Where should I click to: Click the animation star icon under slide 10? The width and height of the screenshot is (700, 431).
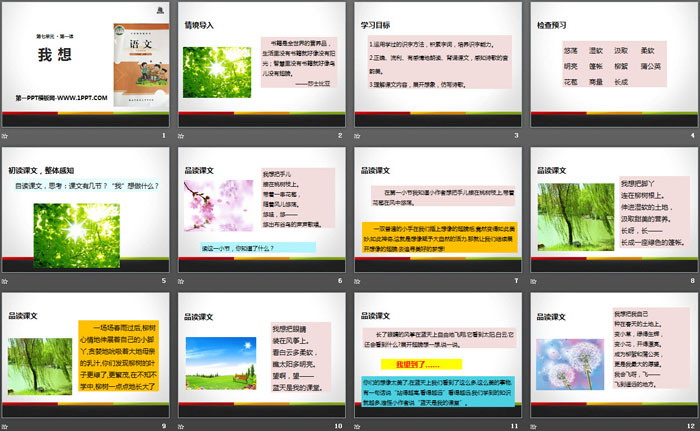pos(181,427)
